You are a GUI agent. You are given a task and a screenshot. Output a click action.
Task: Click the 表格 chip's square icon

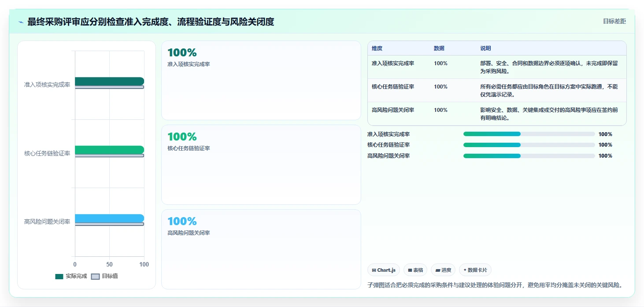point(410,270)
